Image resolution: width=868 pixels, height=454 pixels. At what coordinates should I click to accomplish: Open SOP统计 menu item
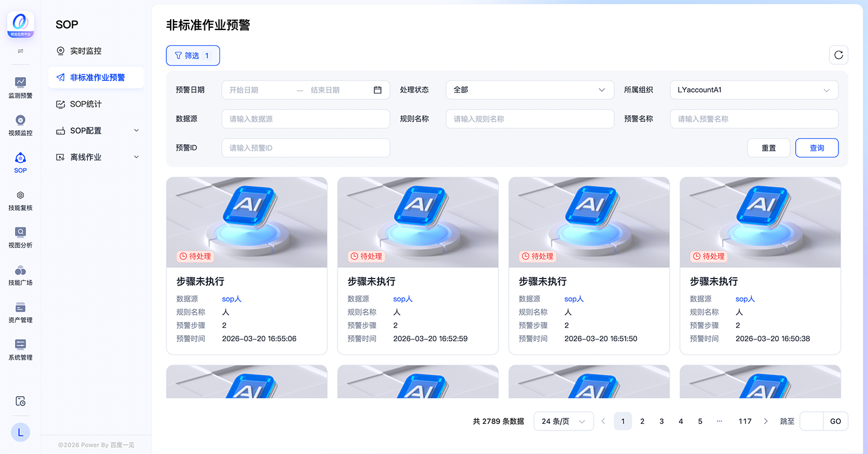pos(96,104)
